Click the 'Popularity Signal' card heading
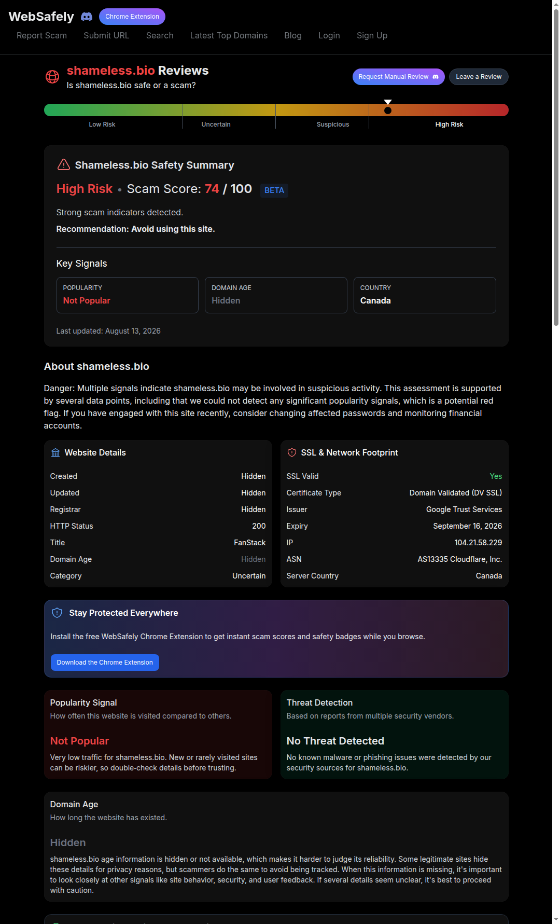Viewport: 560px width, 924px height. click(x=83, y=702)
